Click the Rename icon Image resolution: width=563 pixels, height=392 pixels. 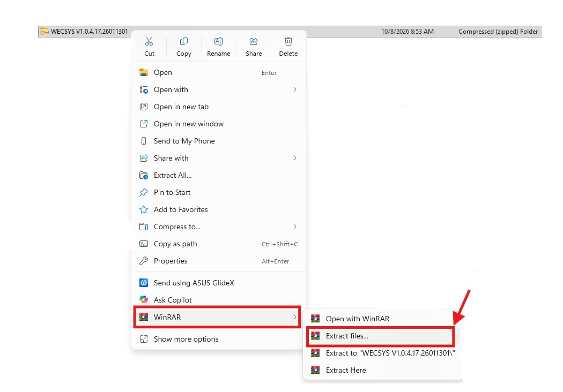218,42
